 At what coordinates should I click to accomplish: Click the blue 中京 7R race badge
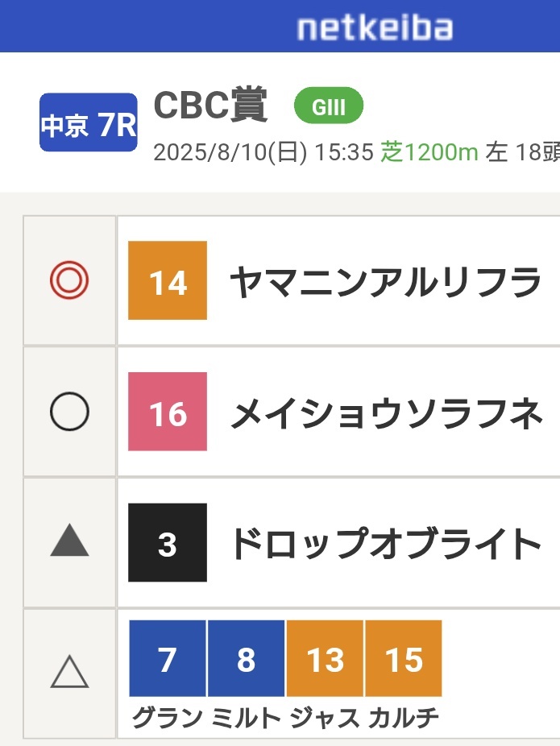click(x=89, y=122)
